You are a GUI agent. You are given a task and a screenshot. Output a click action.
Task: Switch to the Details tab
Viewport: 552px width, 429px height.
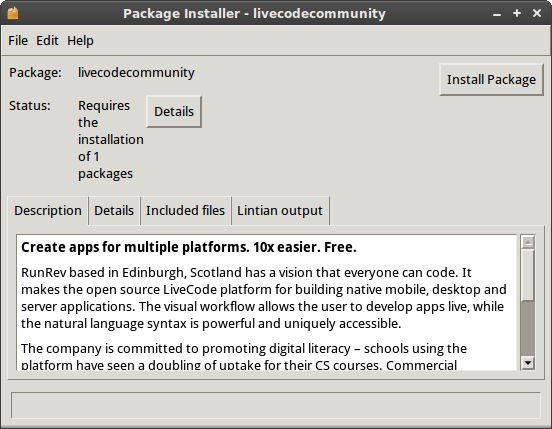tap(114, 210)
